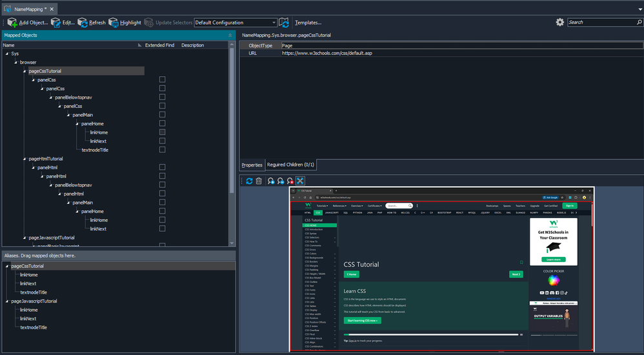644x355 pixels.
Task: Open the Default Configuration dropdown
Action: (x=274, y=23)
